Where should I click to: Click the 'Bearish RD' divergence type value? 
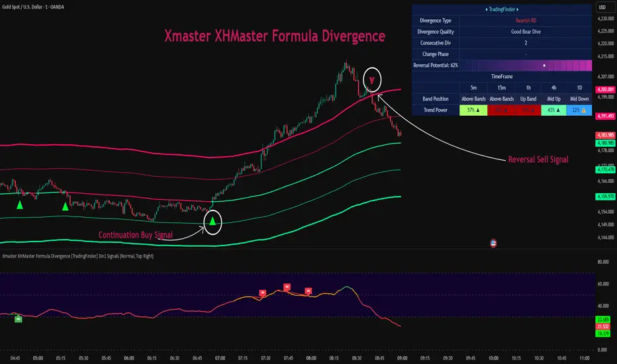526,21
